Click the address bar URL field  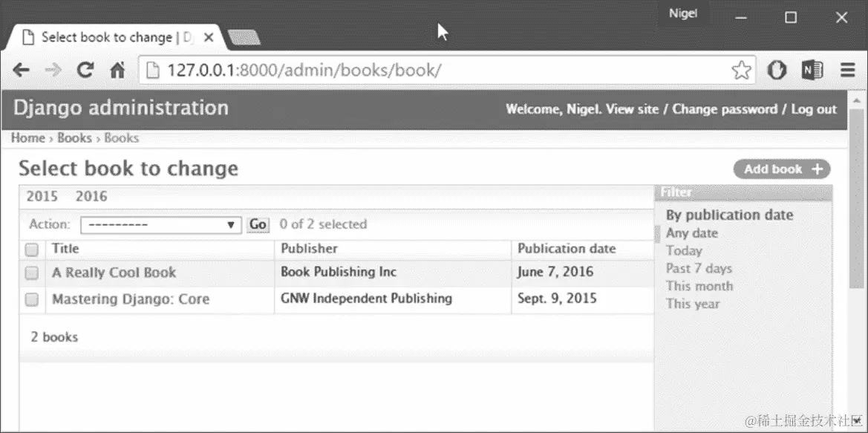click(x=447, y=71)
